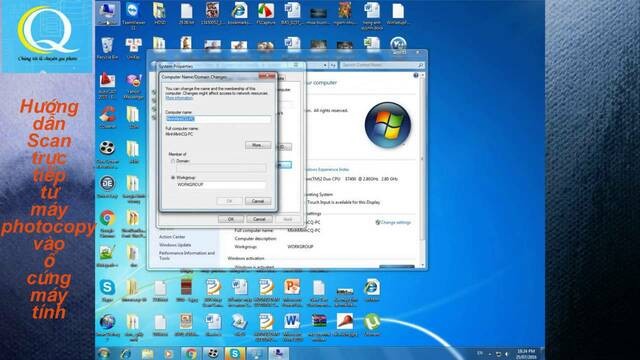Open Action Center in the System sidebar
Viewport: 640px width, 360px height.
pyautogui.click(x=172, y=237)
